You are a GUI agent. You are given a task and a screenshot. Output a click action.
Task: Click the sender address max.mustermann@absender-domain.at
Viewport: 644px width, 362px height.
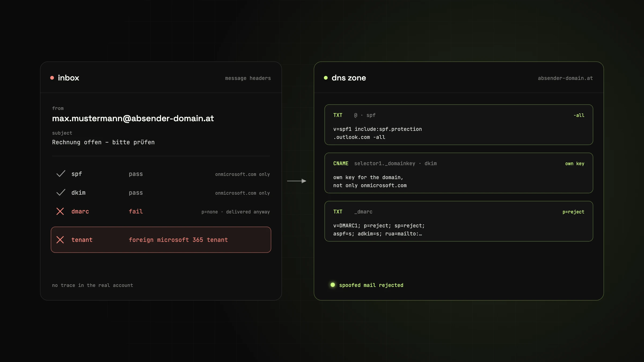(x=133, y=118)
